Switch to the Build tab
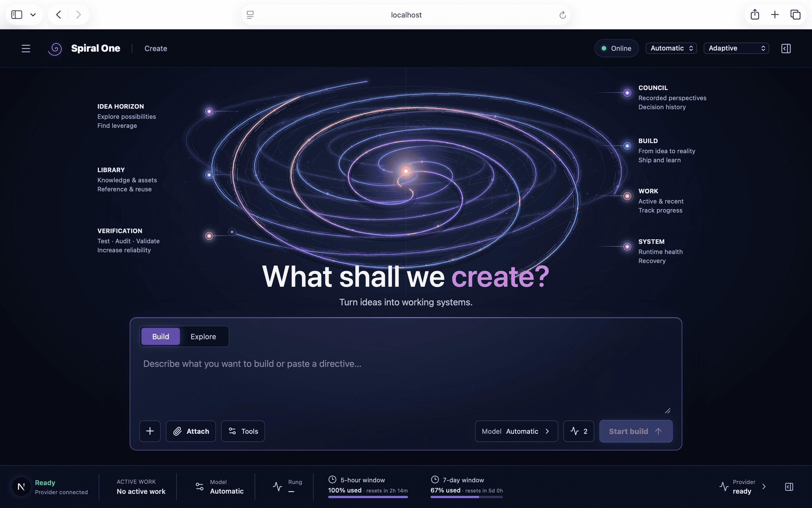The width and height of the screenshot is (812, 508). tap(161, 336)
